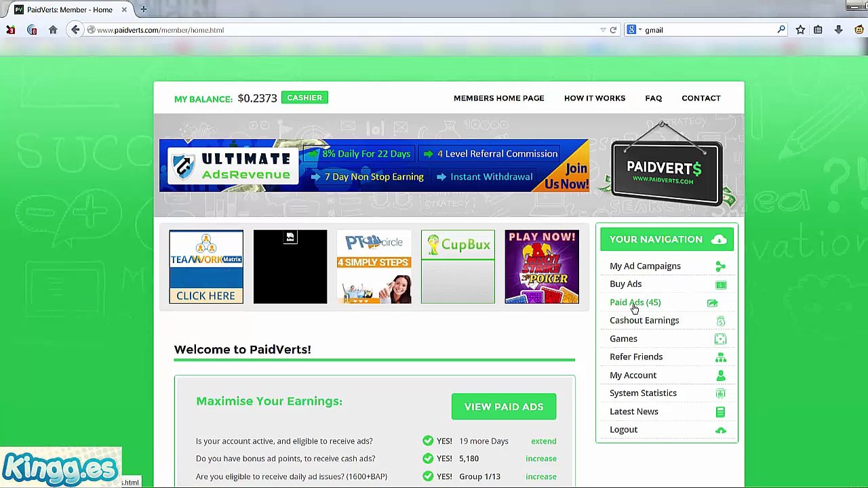Click green check icon beside 5,180
This screenshot has height=488, width=868.
pos(428,459)
